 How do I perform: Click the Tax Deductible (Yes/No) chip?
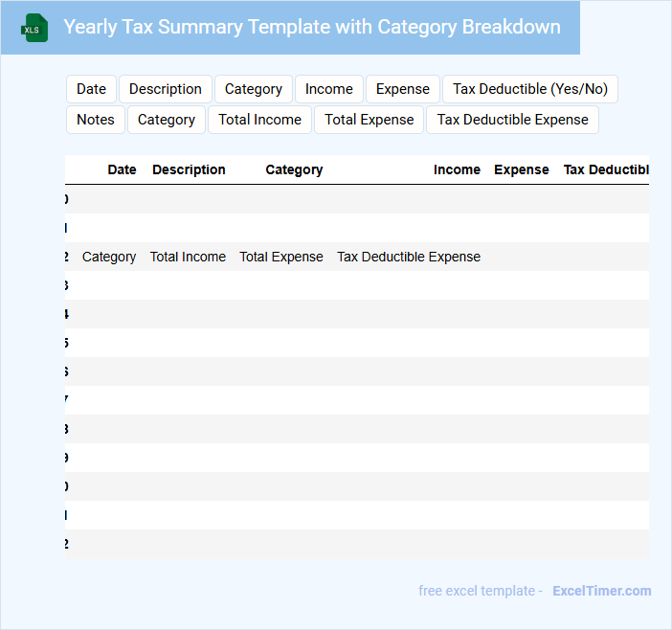[530, 89]
